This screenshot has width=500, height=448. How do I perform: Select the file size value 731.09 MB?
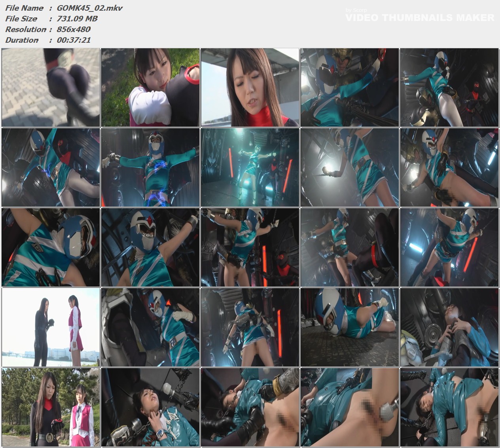77,19
